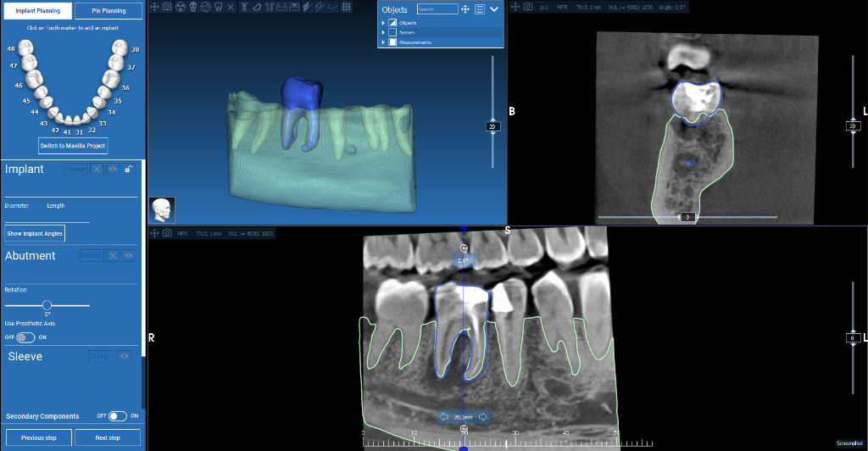Click the X icon in 3D toolbar
The height and width of the screenshot is (451, 868).
[x=231, y=7]
